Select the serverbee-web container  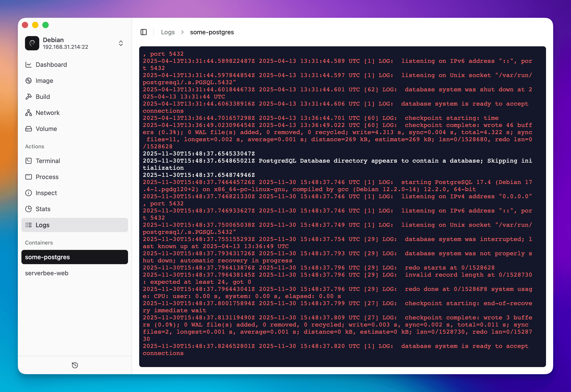[x=47, y=273]
